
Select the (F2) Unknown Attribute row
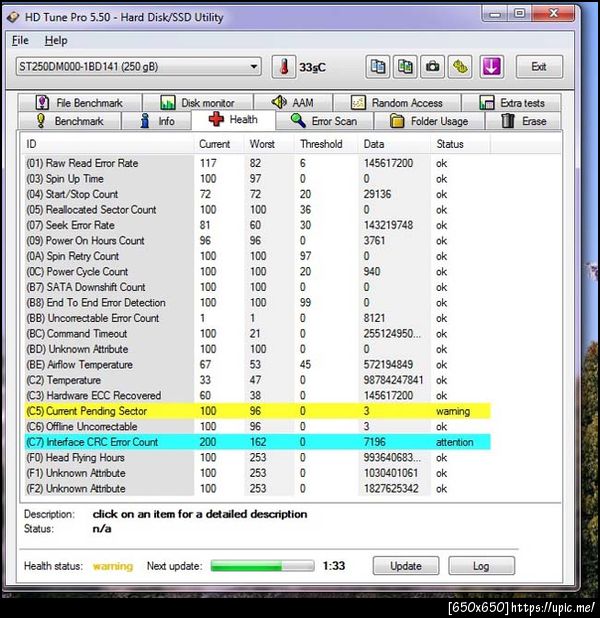257,488
